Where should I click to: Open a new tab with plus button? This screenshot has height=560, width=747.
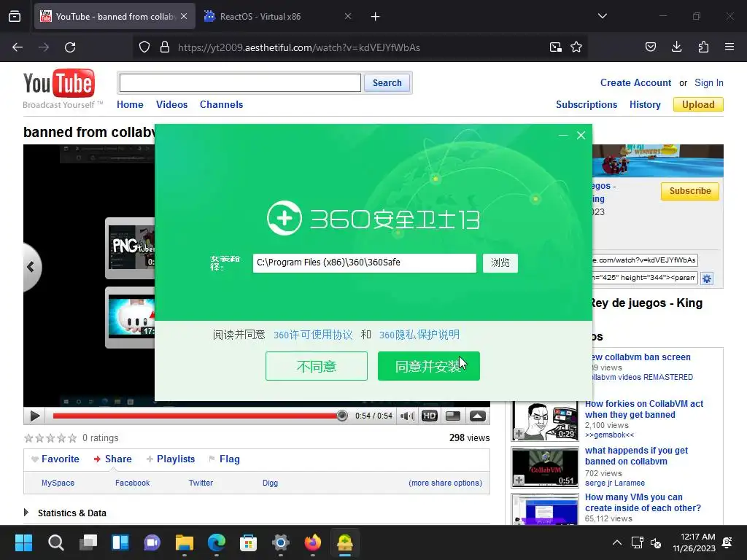(x=376, y=17)
